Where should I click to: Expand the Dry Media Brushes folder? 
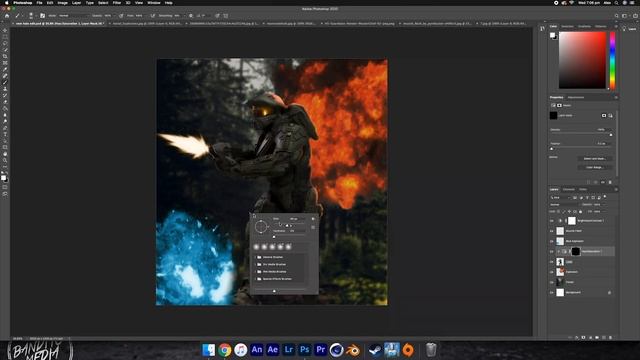pos(255,264)
